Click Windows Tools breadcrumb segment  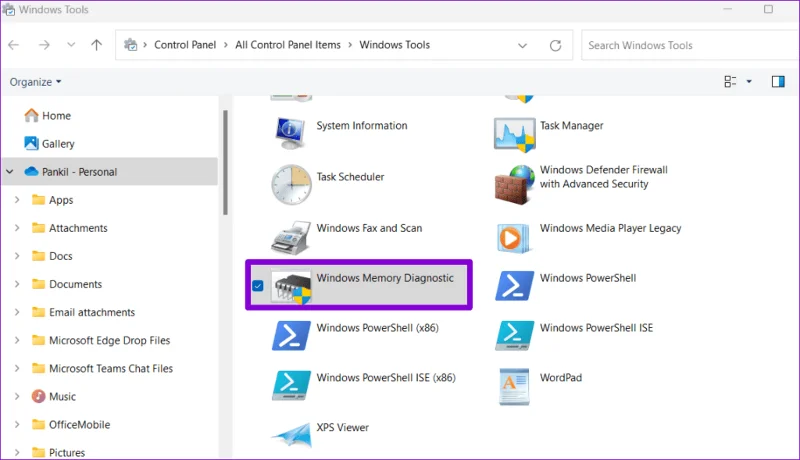[394, 45]
